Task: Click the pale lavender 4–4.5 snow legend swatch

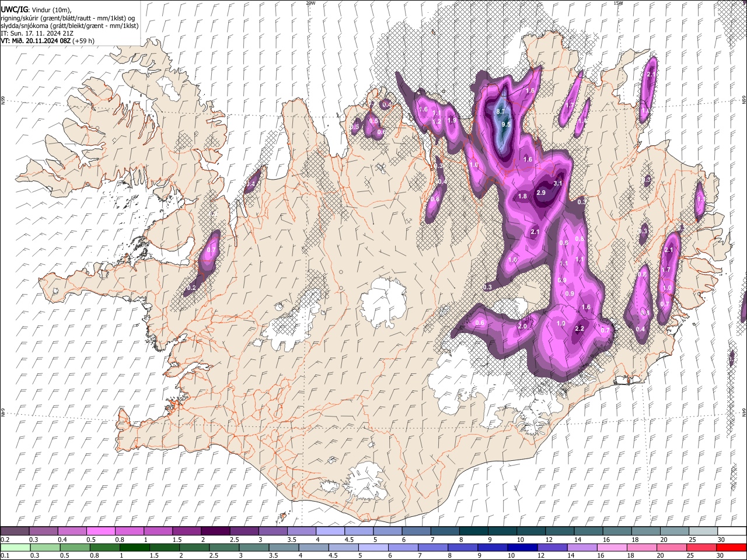Action: pyautogui.click(x=330, y=531)
